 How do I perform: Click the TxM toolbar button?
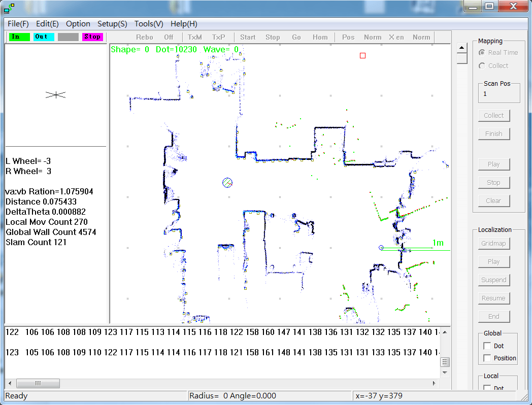(195, 38)
